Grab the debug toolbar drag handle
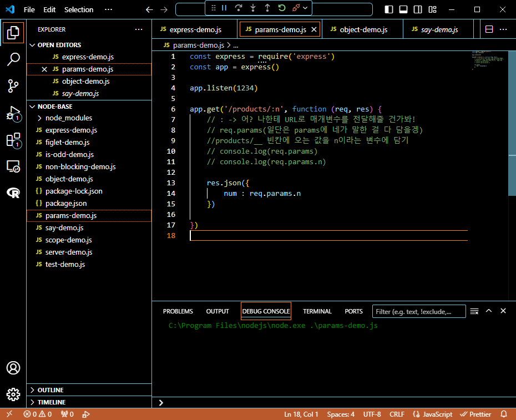The image size is (516, 420). pyautogui.click(x=214, y=8)
